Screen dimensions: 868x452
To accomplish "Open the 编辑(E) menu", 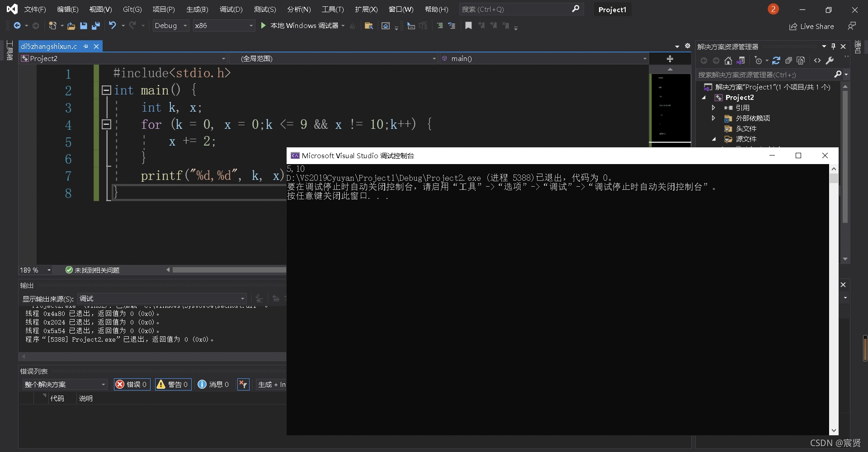I will (67, 9).
